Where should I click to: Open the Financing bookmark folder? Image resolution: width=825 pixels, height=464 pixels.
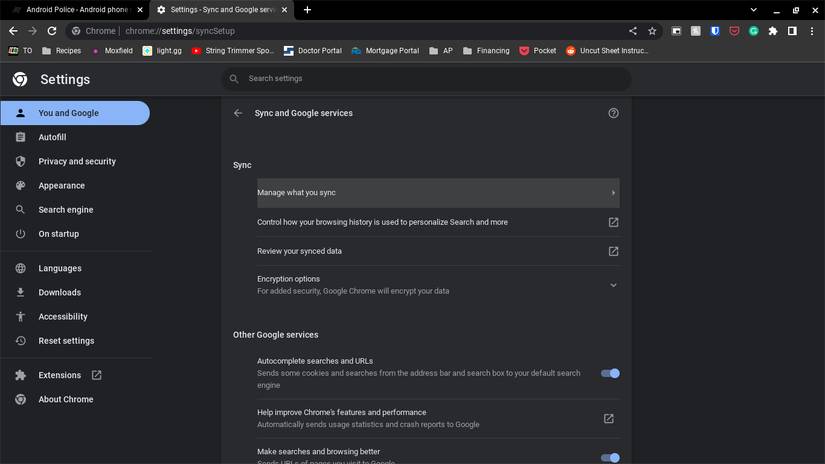click(x=486, y=51)
